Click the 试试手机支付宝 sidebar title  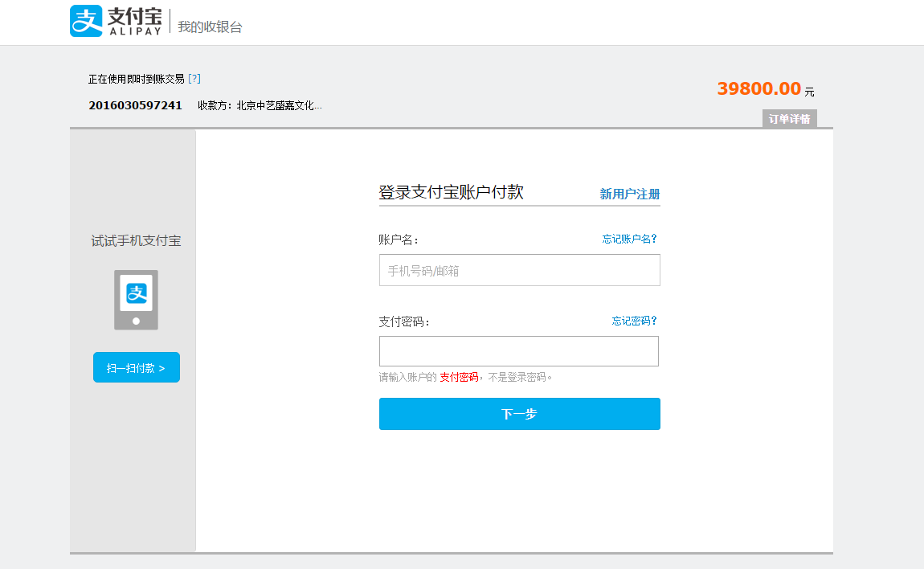(x=136, y=240)
